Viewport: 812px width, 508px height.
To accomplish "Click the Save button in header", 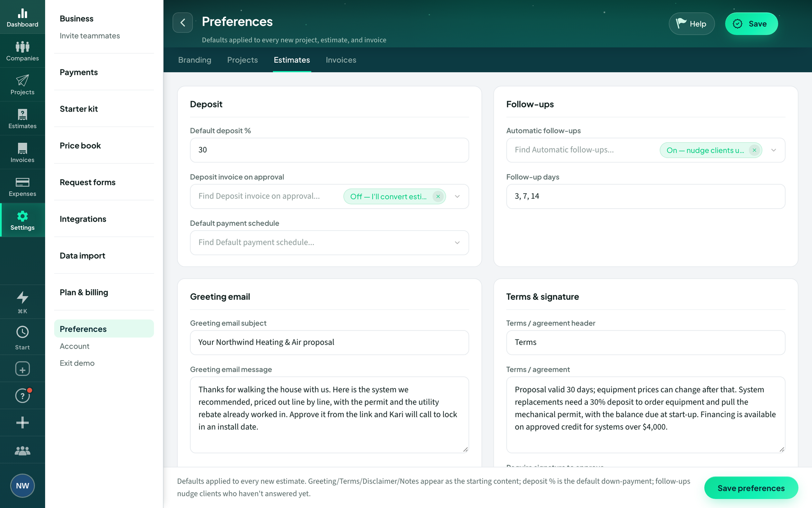I will 751,24.
